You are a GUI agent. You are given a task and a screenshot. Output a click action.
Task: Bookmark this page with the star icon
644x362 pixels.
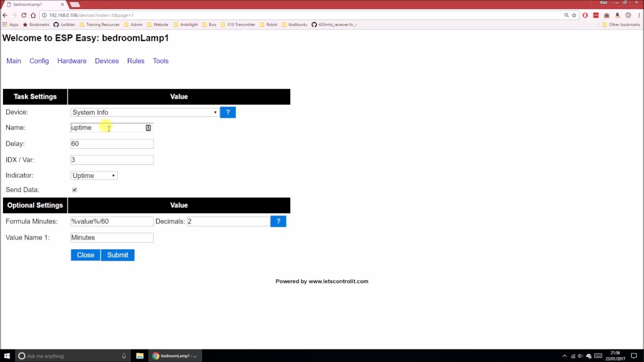click(x=574, y=15)
